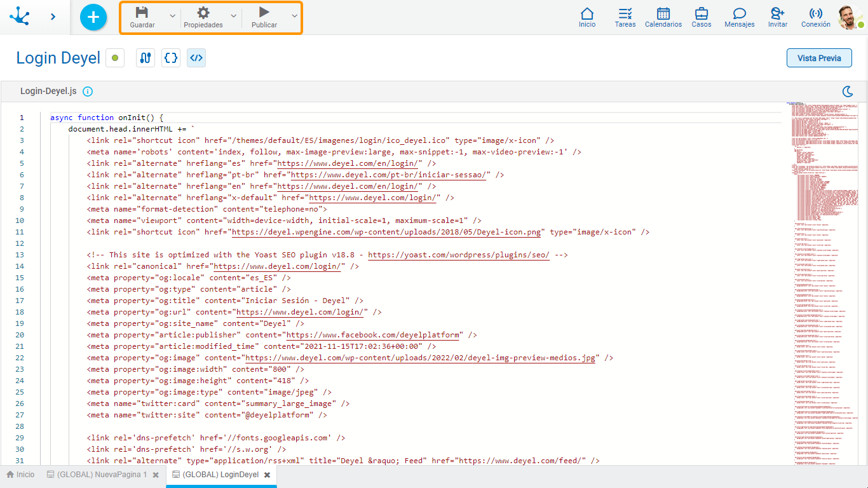Image resolution: width=868 pixels, height=488 pixels.
Task: Click line number 13 in gutter
Action: point(19,255)
